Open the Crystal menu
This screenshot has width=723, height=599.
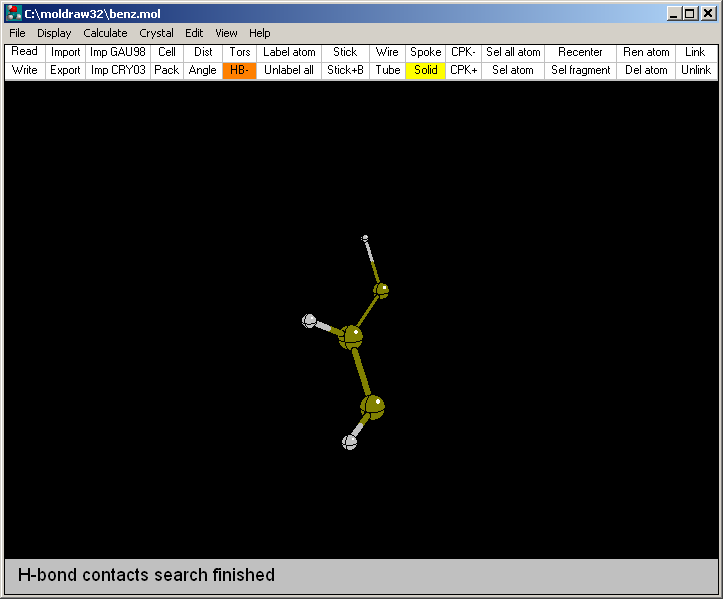pos(156,33)
